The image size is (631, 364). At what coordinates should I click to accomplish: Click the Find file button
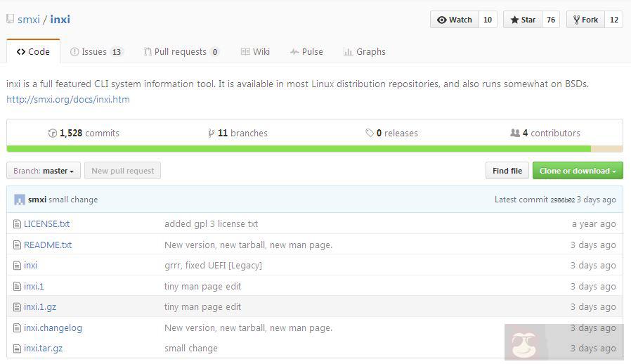click(507, 171)
